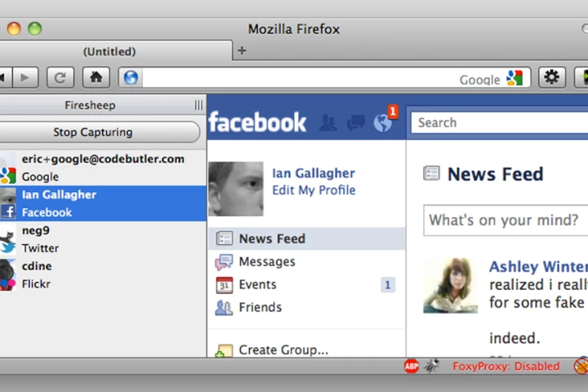
Task: Go to the Home page button
Action: [96, 78]
